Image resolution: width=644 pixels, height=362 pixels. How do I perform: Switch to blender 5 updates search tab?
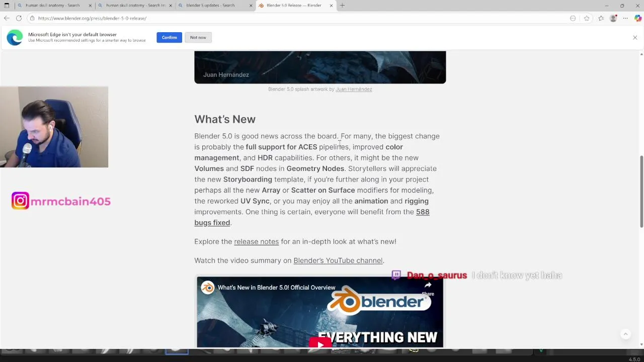click(215, 6)
